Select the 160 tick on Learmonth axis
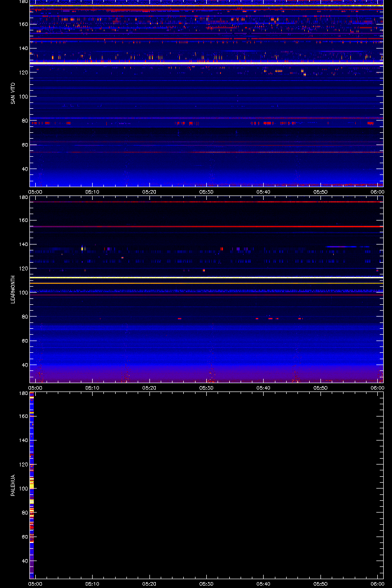 click(24, 220)
